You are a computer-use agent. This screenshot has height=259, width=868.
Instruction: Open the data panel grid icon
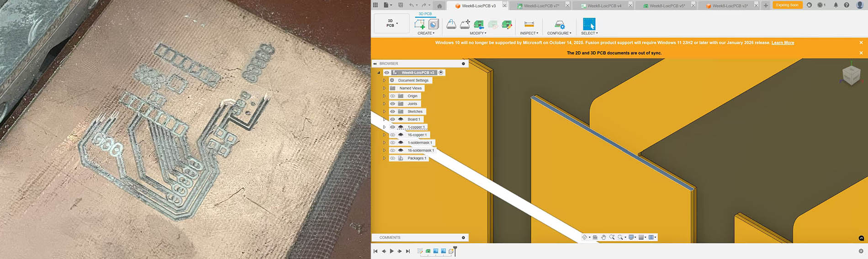[x=376, y=5]
